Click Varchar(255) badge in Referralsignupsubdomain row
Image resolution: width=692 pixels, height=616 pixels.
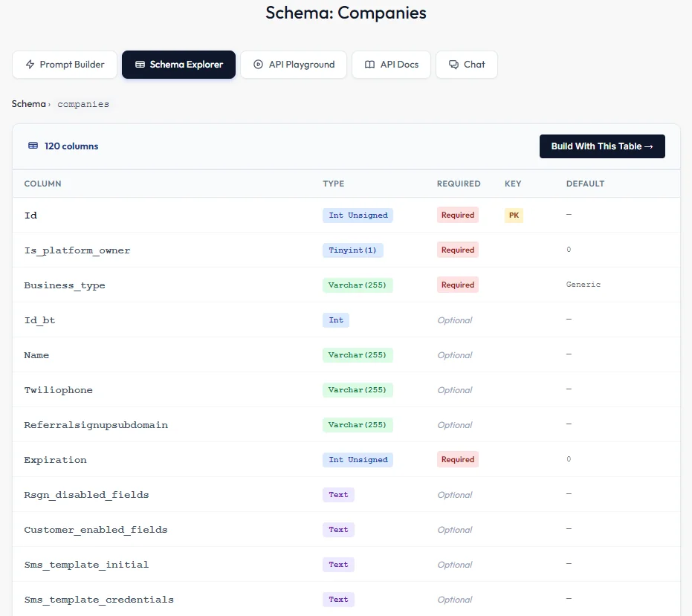(x=358, y=424)
